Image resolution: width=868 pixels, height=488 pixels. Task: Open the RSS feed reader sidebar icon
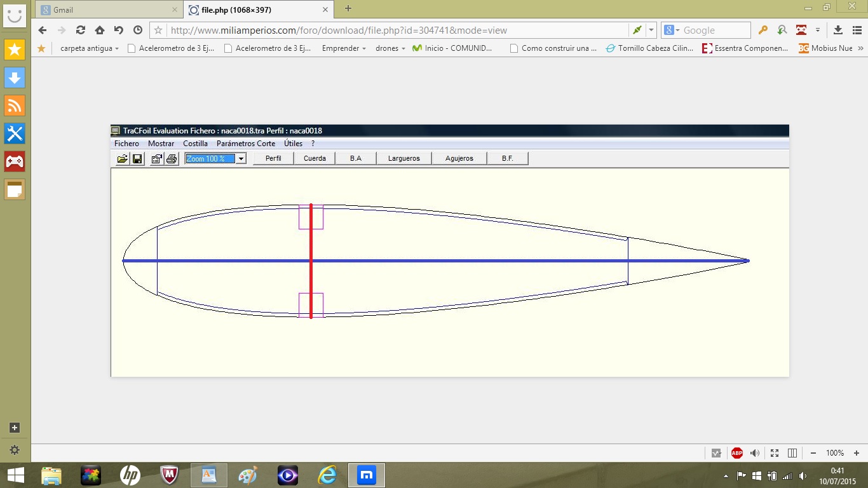click(15, 105)
